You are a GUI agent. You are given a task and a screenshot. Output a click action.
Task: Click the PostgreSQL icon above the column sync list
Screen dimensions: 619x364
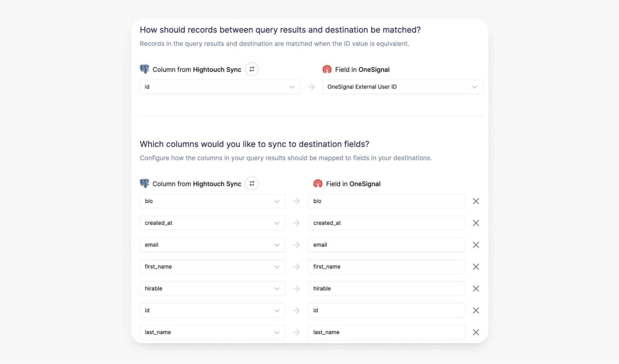(145, 183)
